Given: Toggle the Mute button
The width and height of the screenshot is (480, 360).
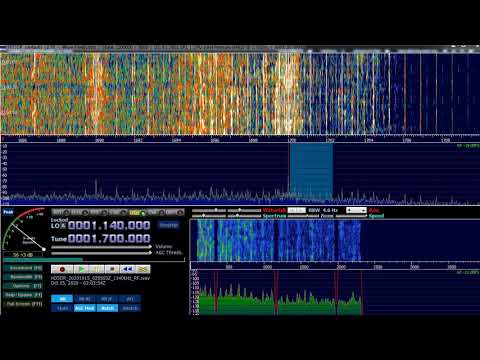Looking at the screenshot, I should (62, 308).
